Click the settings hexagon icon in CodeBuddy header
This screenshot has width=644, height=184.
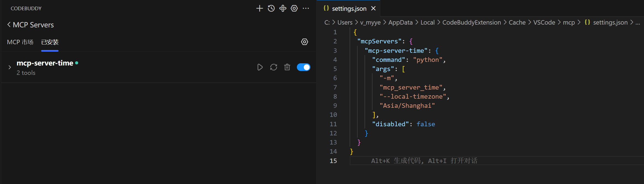pyautogui.click(x=294, y=8)
